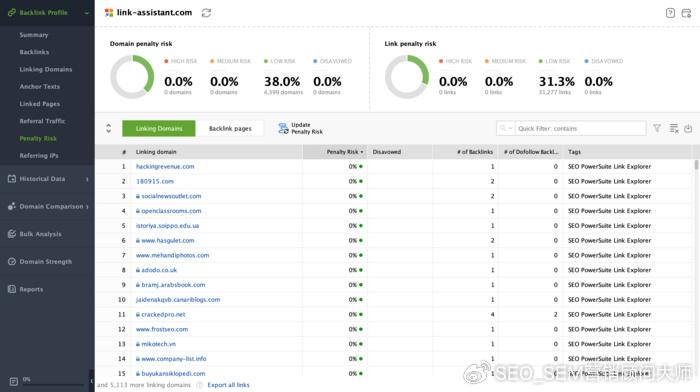
Task: Click the filter funnel icon
Action: (x=657, y=128)
